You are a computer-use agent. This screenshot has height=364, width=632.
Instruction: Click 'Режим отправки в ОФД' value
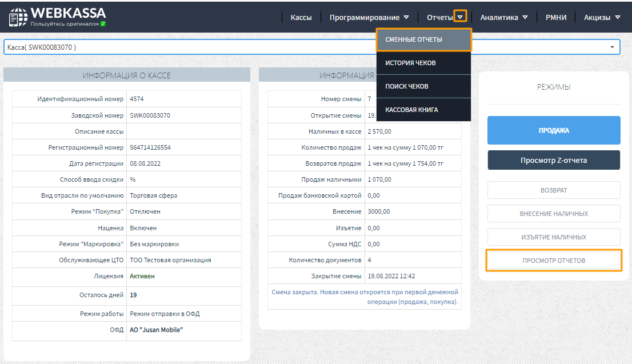click(x=165, y=314)
